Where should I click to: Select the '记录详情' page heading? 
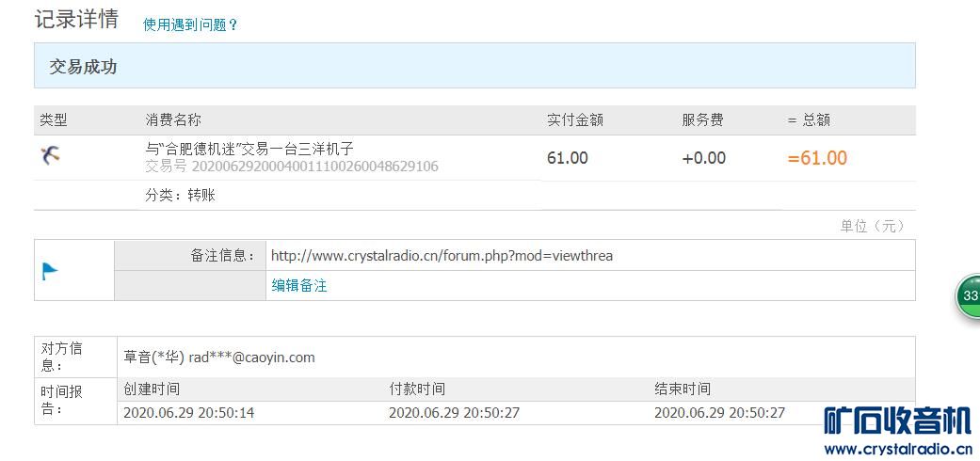(76, 19)
